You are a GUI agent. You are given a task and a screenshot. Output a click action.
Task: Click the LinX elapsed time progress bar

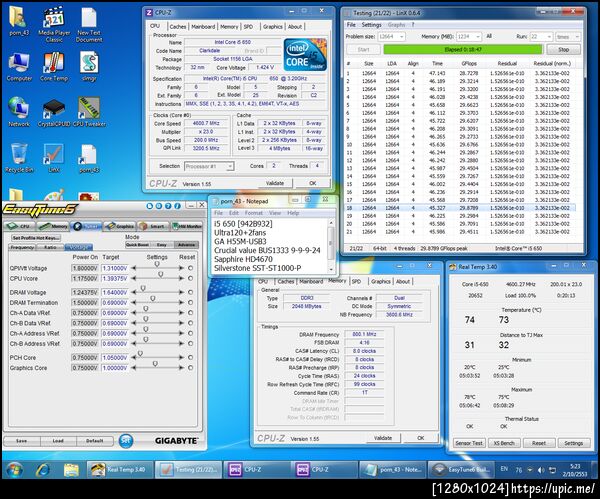463,50
